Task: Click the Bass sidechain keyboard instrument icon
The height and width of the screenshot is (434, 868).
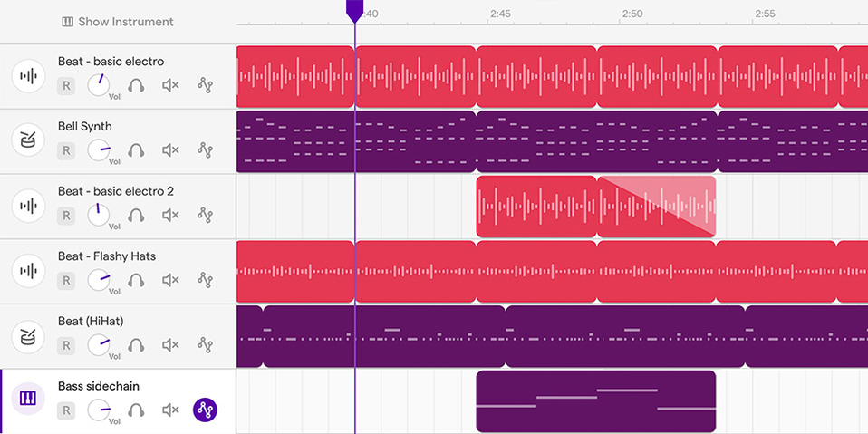Action: [x=29, y=399]
